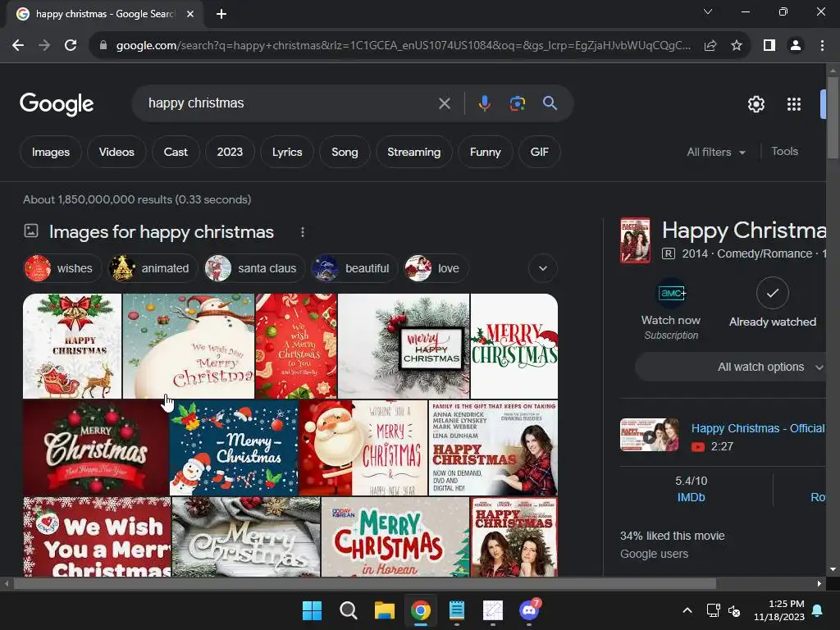The width and height of the screenshot is (840, 630).
Task: Open the We Wish You a Merry Christmas image
Action: (97, 536)
